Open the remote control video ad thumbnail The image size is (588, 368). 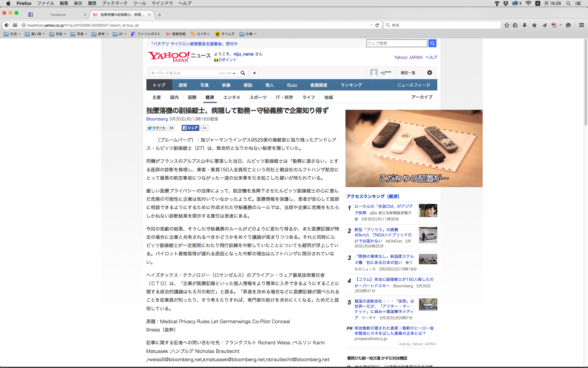coord(414,148)
